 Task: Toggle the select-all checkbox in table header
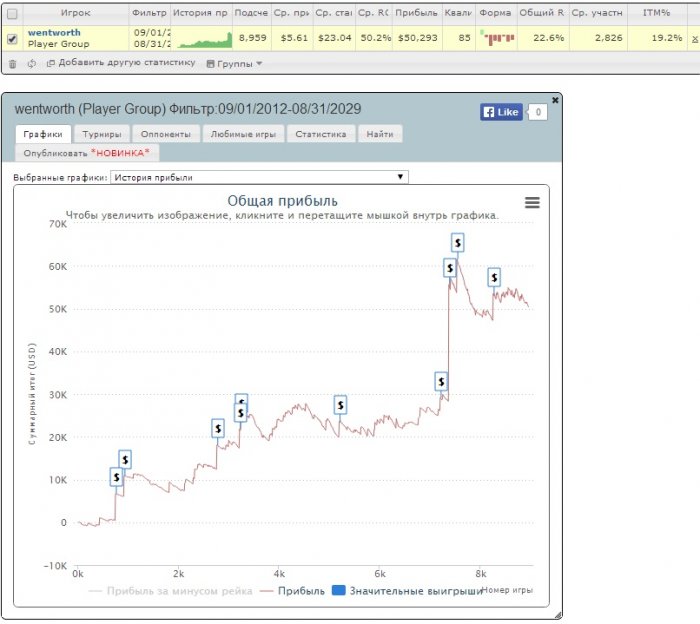coord(12,14)
